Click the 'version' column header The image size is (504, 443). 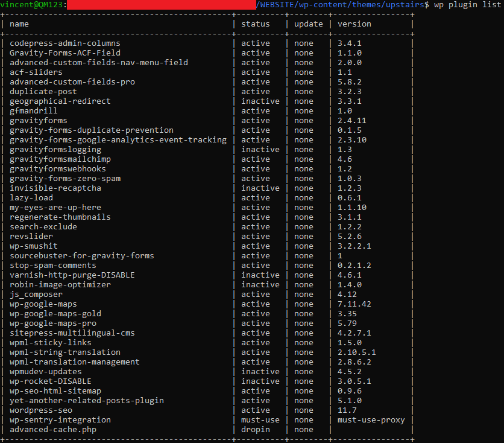click(x=354, y=24)
